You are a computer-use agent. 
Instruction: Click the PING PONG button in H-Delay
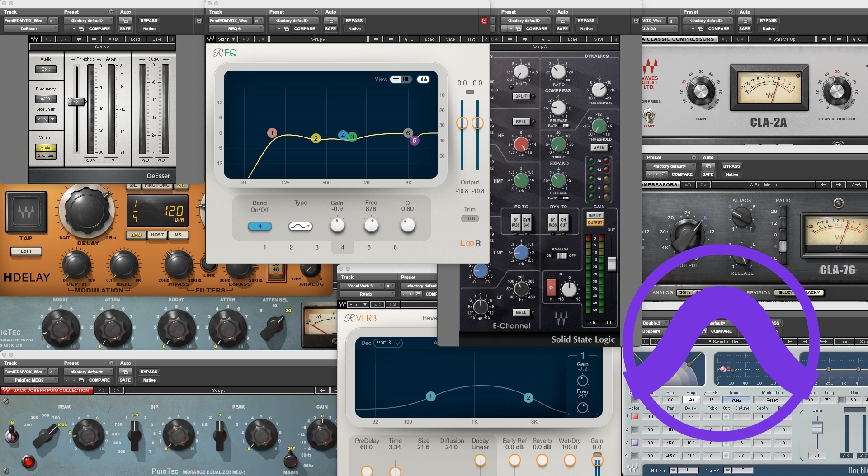[156, 185]
